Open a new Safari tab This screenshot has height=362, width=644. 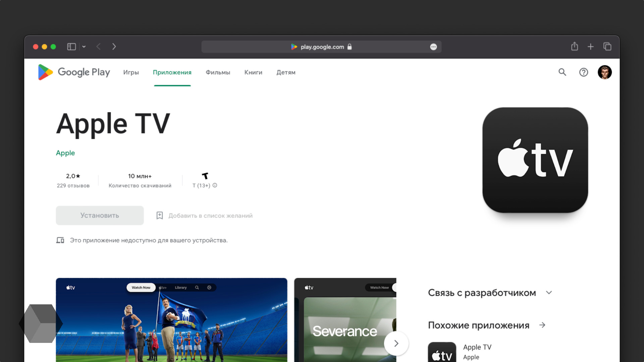pos(591,47)
